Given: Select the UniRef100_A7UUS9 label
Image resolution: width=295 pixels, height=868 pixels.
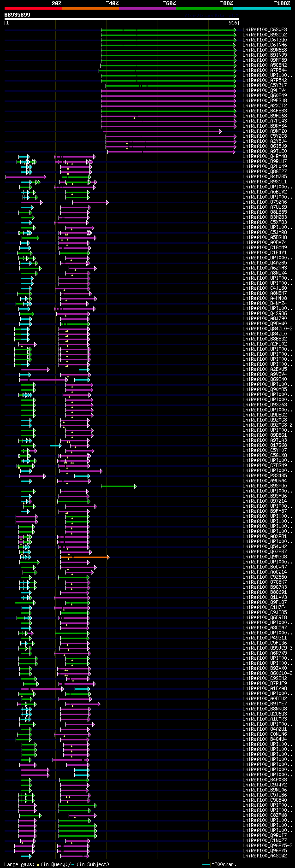Looking at the screenshot, I should coord(265,207).
